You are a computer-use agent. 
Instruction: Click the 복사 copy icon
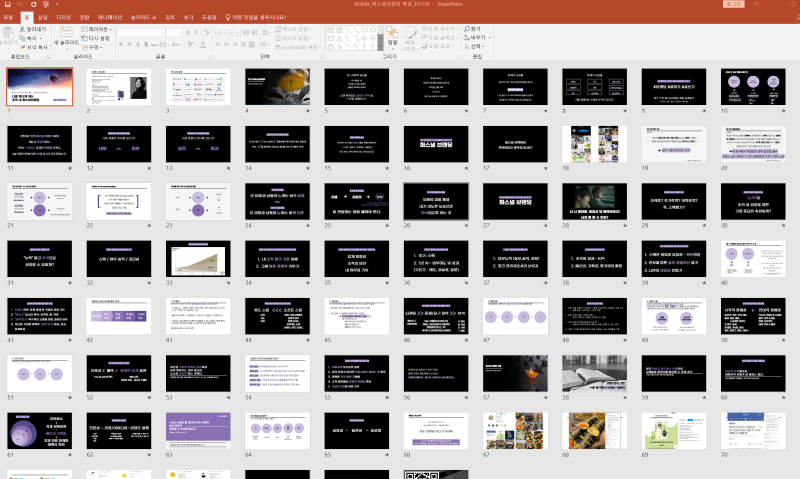click(x=24, y=38)
